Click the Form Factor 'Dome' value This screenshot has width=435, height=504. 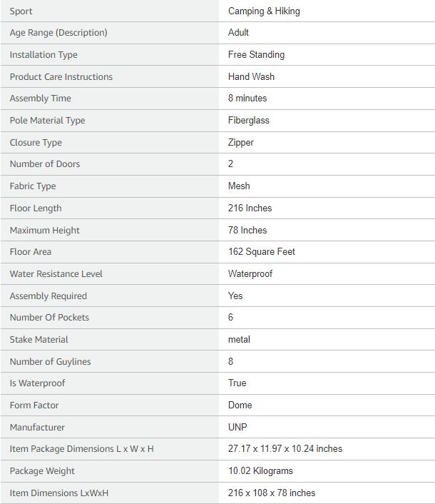[240, 405]
